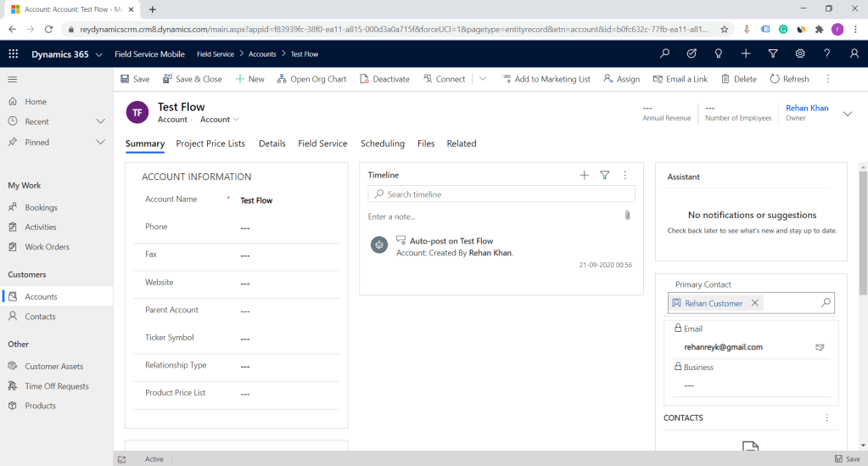
Task: Open the settings gear icon
Action: pyautogui.click(x=799, y=53)
